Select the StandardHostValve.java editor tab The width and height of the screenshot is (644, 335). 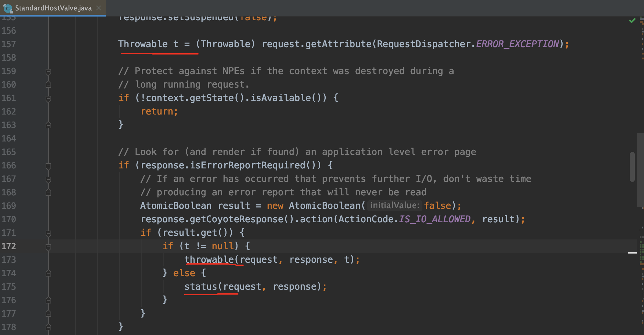coord(53,8)
